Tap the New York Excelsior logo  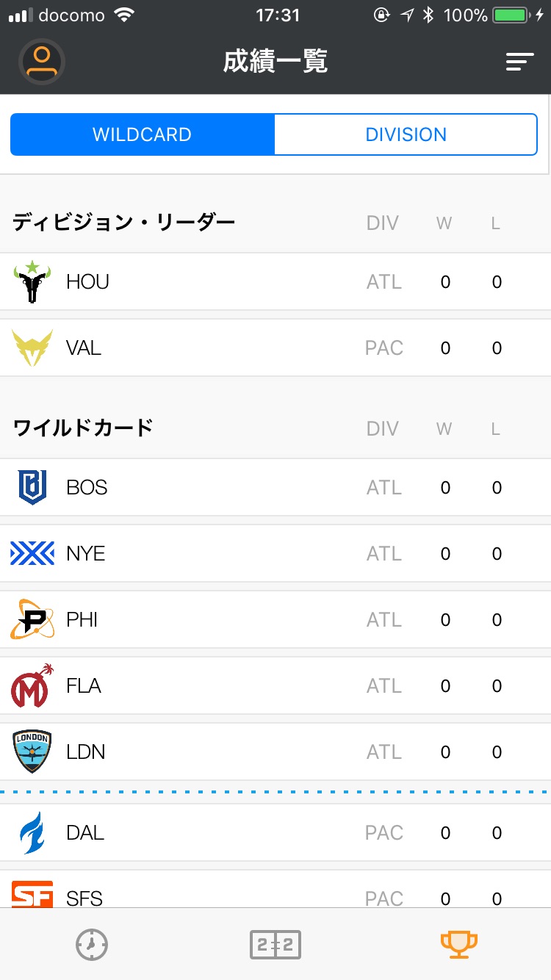(32, 553)
